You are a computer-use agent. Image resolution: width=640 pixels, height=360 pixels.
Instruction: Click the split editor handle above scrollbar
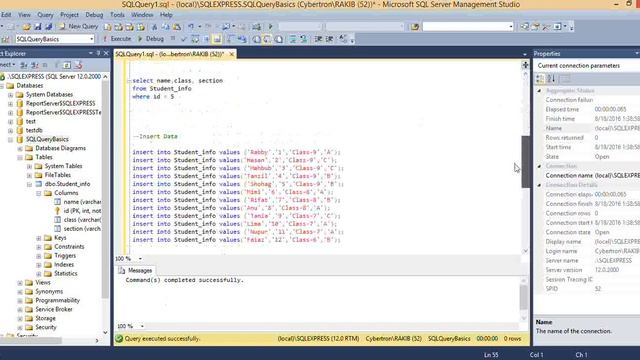tap(525, 65)
